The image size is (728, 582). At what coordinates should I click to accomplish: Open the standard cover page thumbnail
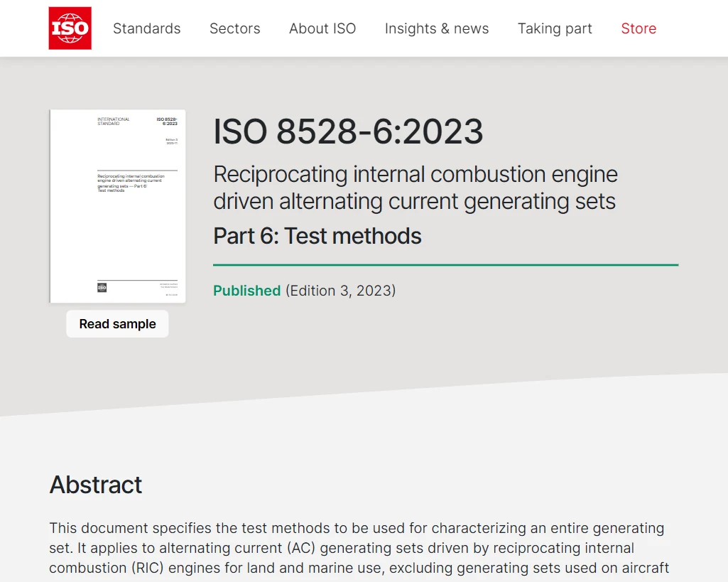pos(118,206)
